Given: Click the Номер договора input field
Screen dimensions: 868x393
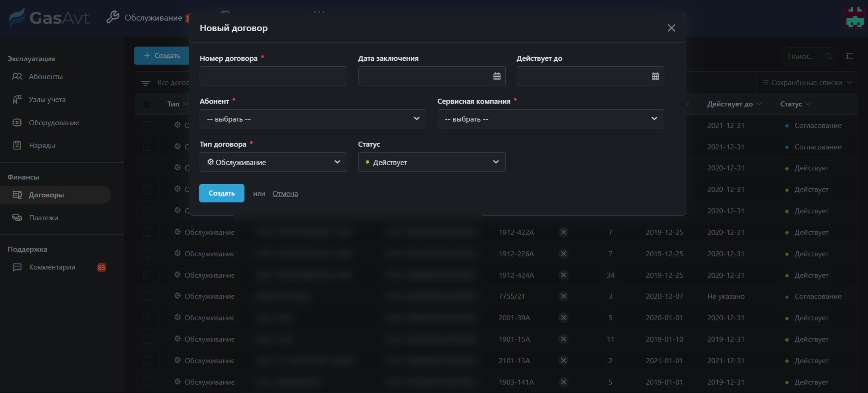Looking at the screenshot, I should [273, 76].
